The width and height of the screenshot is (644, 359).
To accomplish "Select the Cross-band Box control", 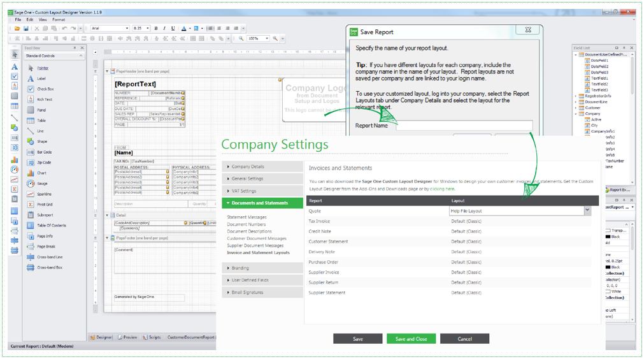I will click(45, 267).
